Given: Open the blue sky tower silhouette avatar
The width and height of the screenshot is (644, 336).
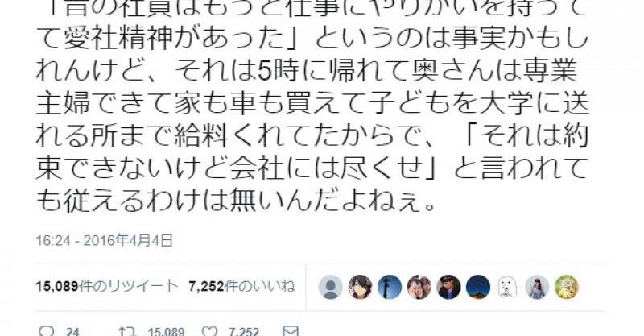Looking at the screenshot, I should point(390,287).
